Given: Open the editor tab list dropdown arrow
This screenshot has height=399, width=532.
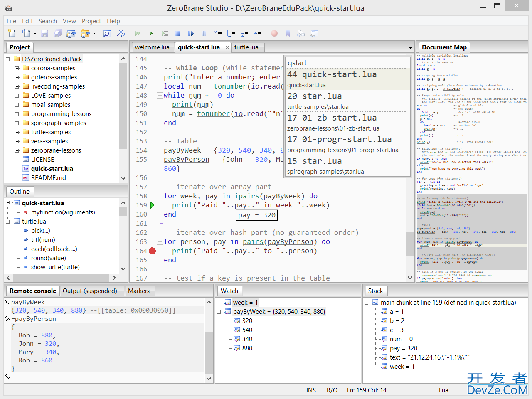Looking at the screenshot, I should (411, 48).
